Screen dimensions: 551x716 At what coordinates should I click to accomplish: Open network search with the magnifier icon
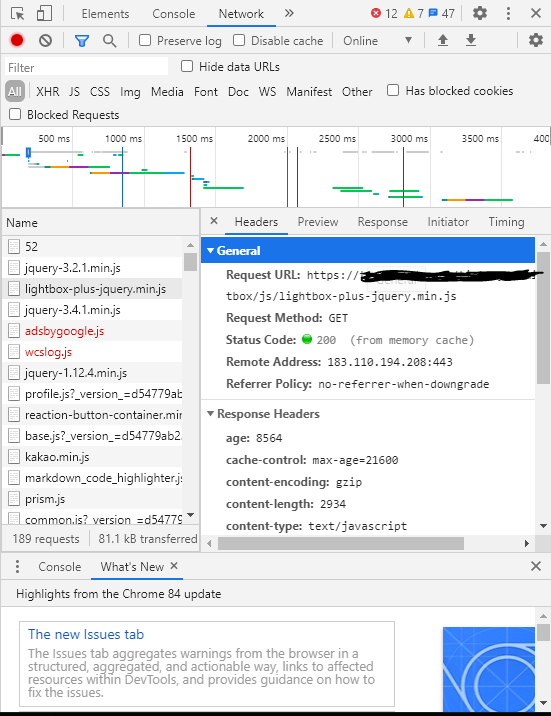[110, 41]
